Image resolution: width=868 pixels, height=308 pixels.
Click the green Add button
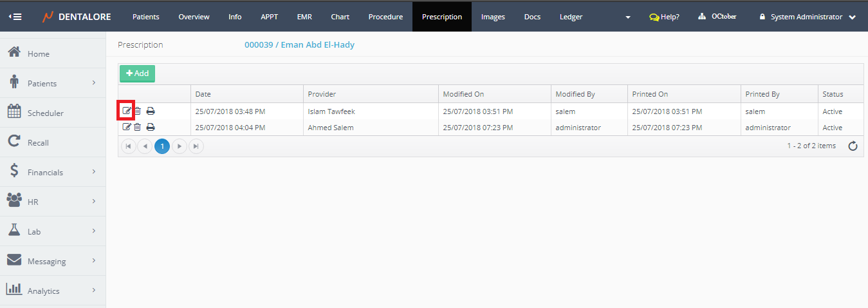pos(137,73)
